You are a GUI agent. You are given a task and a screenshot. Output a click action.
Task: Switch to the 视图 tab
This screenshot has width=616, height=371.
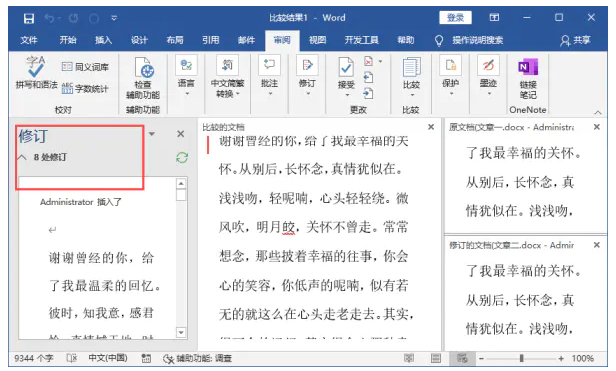click(317, 40)
